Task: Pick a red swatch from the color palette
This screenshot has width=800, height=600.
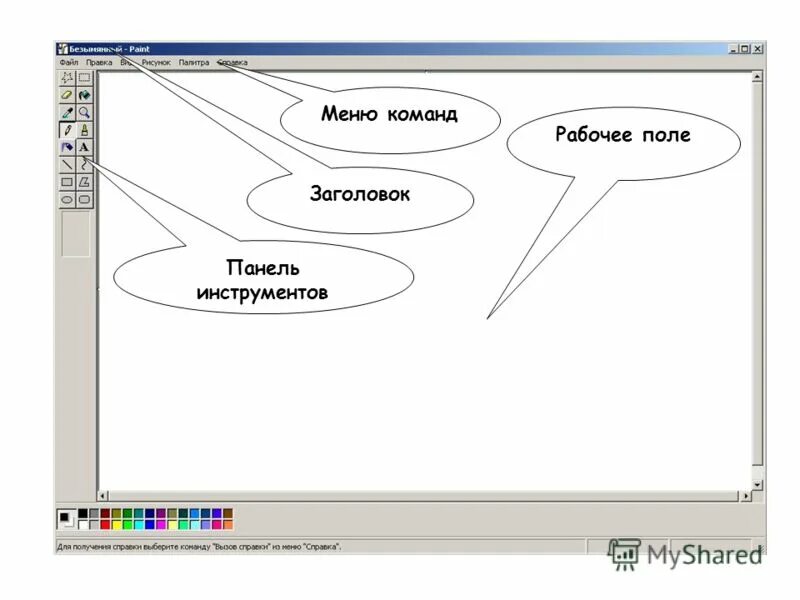Action: [x=105, y=524]
